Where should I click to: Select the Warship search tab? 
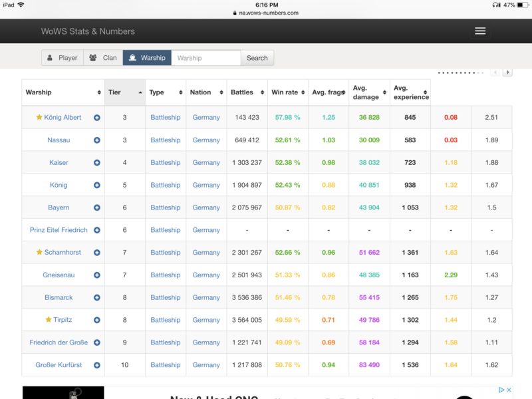pos(147,58)
